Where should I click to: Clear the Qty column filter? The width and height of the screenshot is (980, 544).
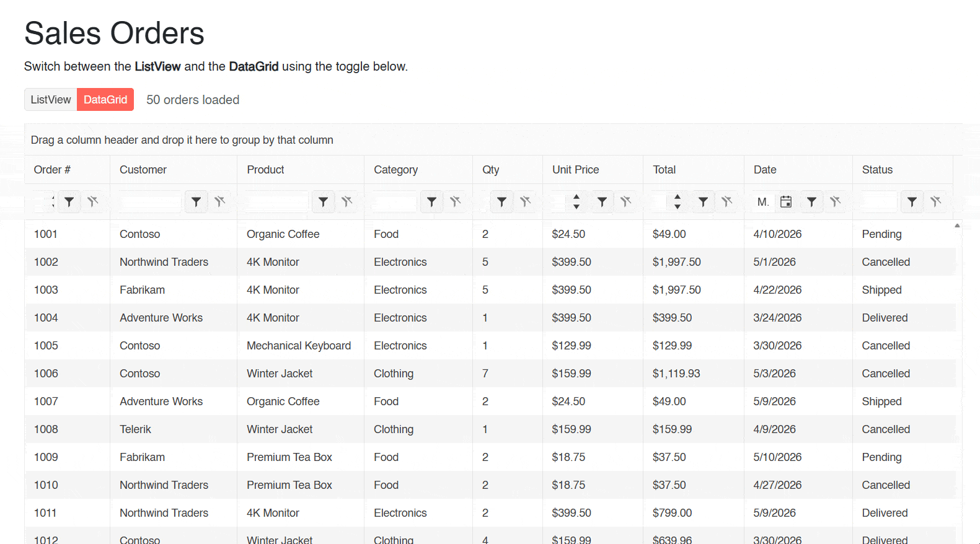tap(525, 201)
